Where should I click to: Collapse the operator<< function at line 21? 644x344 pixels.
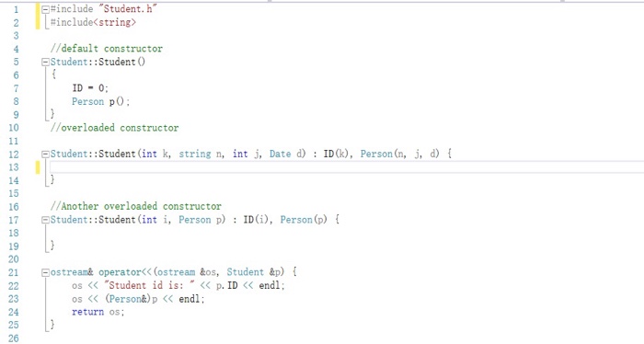[46, 272]
